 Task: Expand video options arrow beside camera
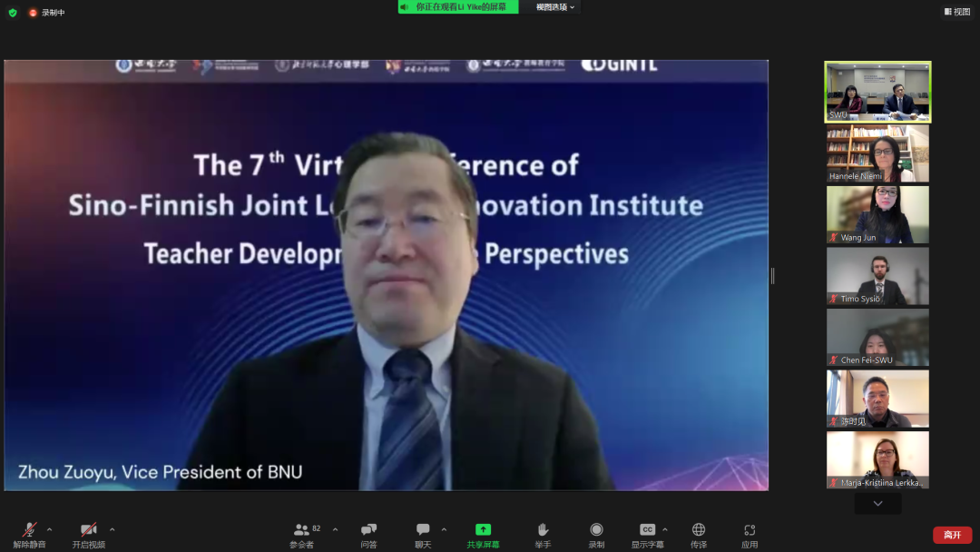tap(112, 529)
